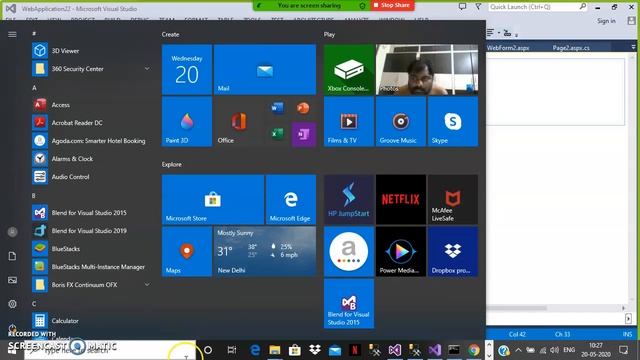Open Acrobat Reader DC
640x360 pixels.
click(91, 122)
